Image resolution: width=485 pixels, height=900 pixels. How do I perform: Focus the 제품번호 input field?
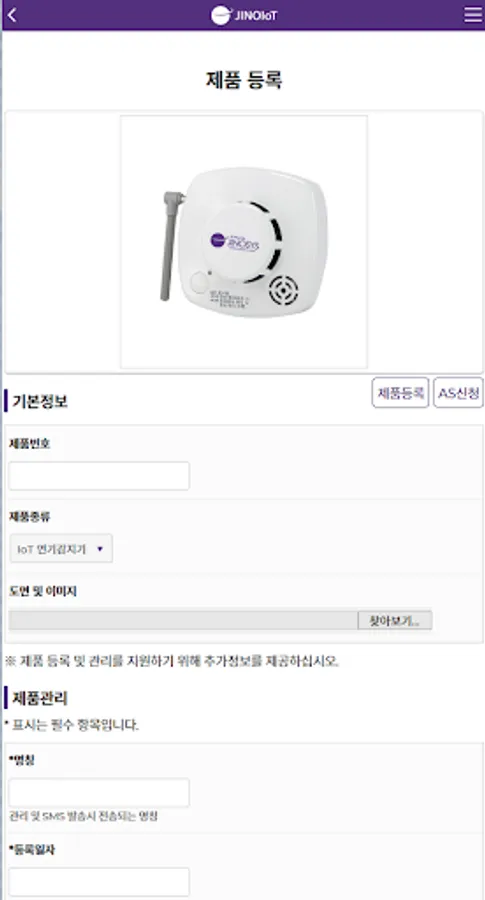pyautogui.click(x=99, y=476)
